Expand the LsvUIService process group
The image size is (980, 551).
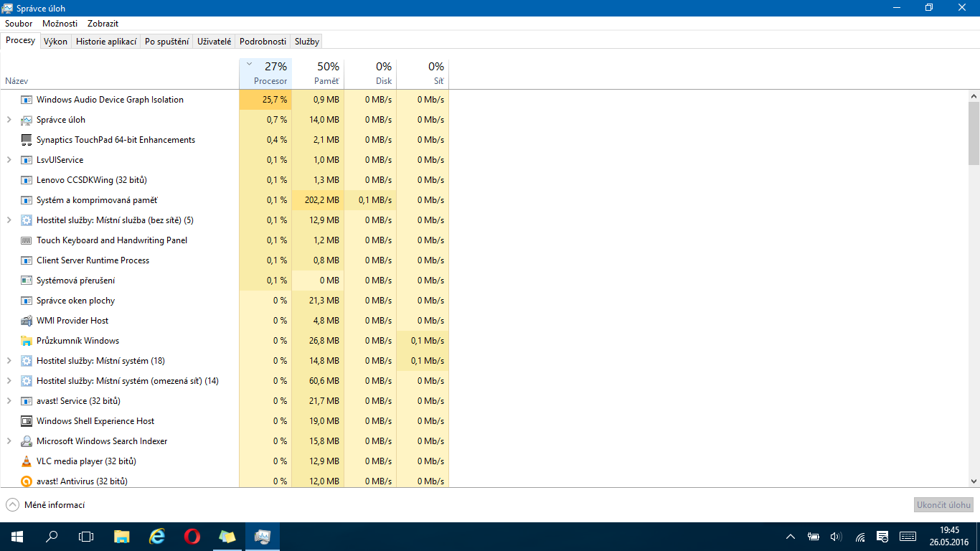[x=9, y=160]
